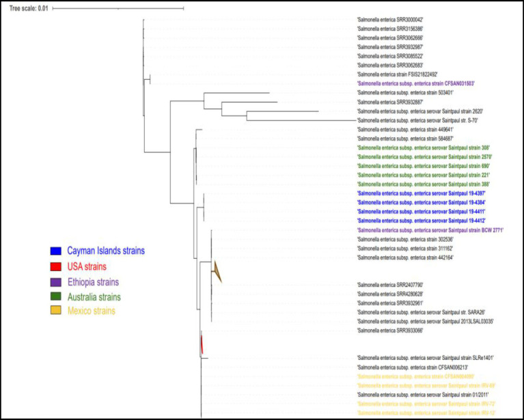
Task: Click the purple Ethiopia strains legend swatch
Action: 56,282
